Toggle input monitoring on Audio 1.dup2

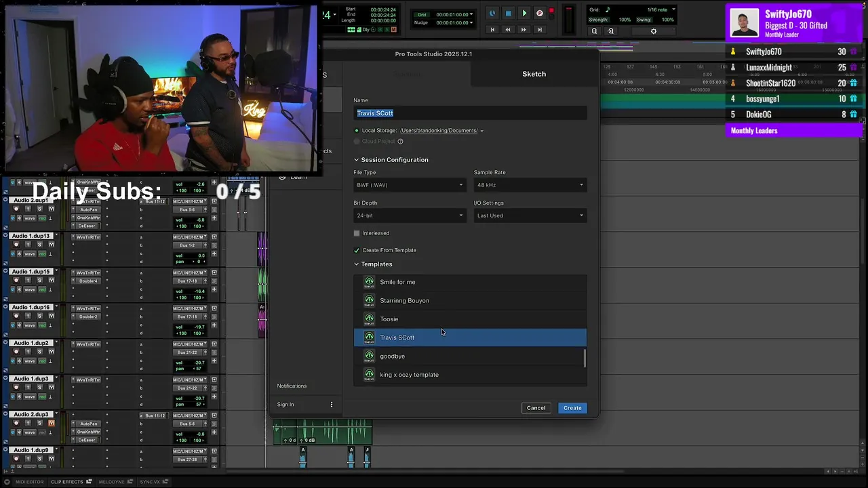[x=28, y=352]
